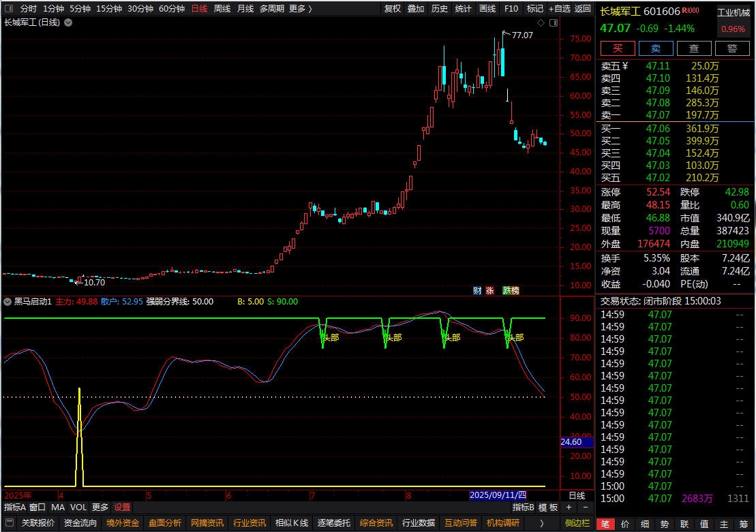
Task: Open 画线 drawing tools
Action: [x=487, y=8]
